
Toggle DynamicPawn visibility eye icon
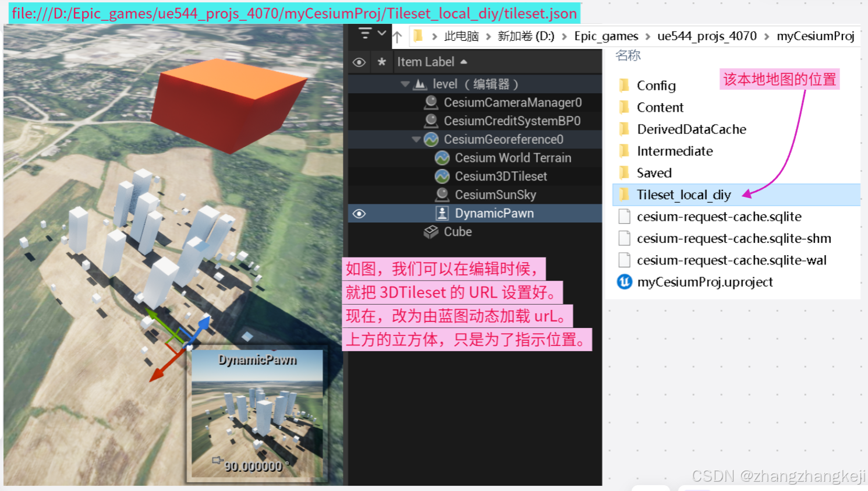pyautogui.click(x=359, y=213)
